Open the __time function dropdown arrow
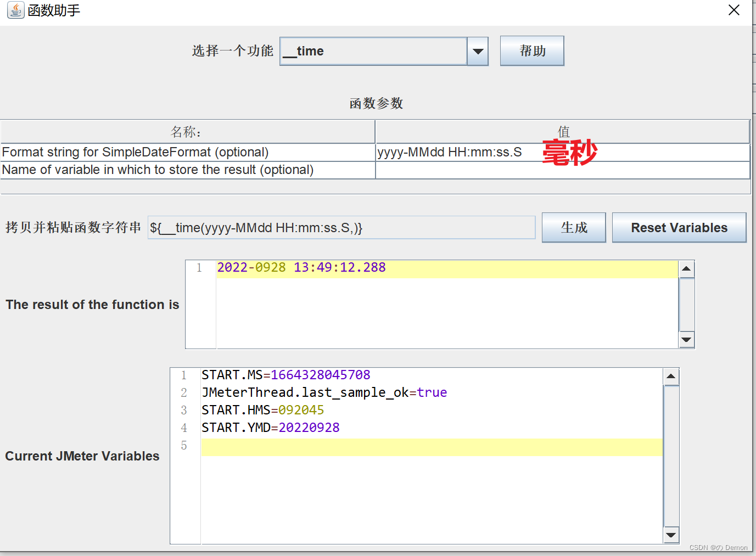Viewport: 756px width, 556px height. point(478,51)
